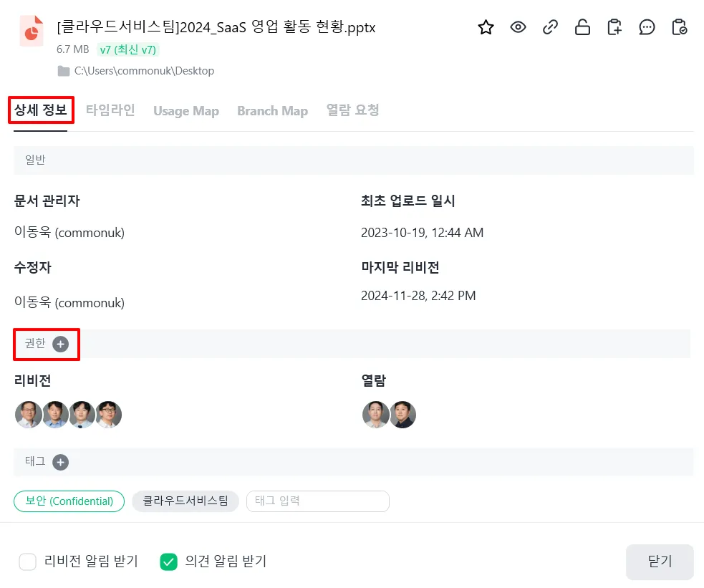
Task: Add a permission with 권한 plus button
Action: [x=61, y=344]
